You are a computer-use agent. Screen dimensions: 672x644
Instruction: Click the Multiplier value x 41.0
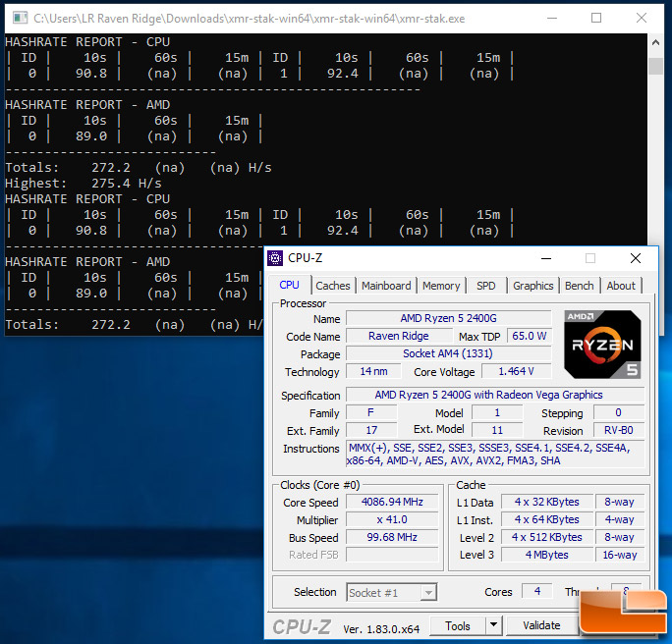tap(392, 520)
